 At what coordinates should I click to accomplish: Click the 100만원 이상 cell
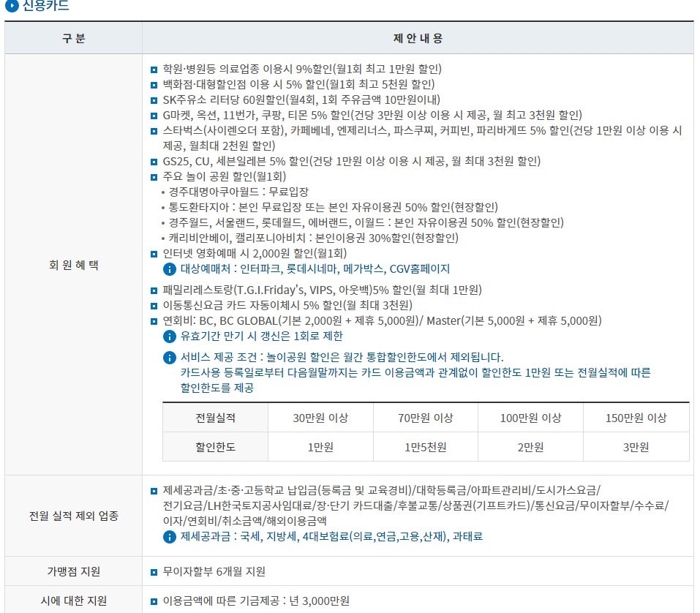530,418
